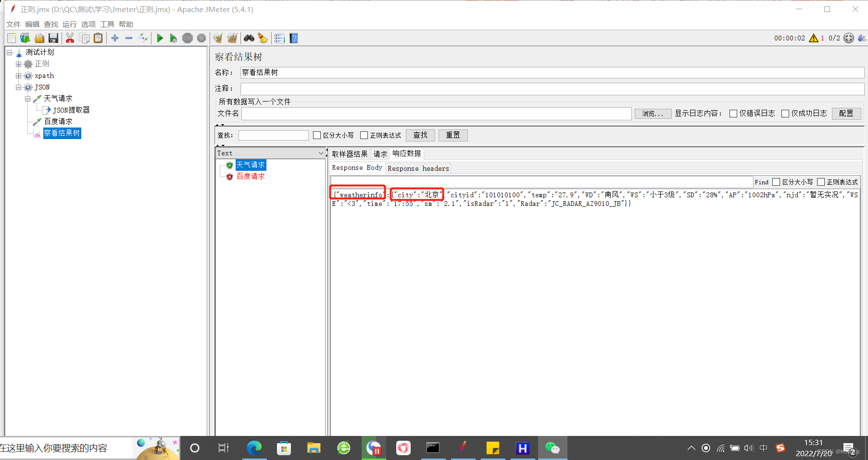The height and width of the screenshot is (460, 868).
Task: Clear results with single broom icon
Action: click(x=218, y=38)
